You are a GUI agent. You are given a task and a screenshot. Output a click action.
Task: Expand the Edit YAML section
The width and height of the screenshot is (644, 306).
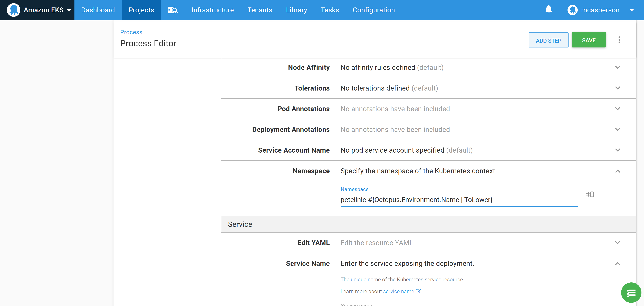click(x=617, y=243)
